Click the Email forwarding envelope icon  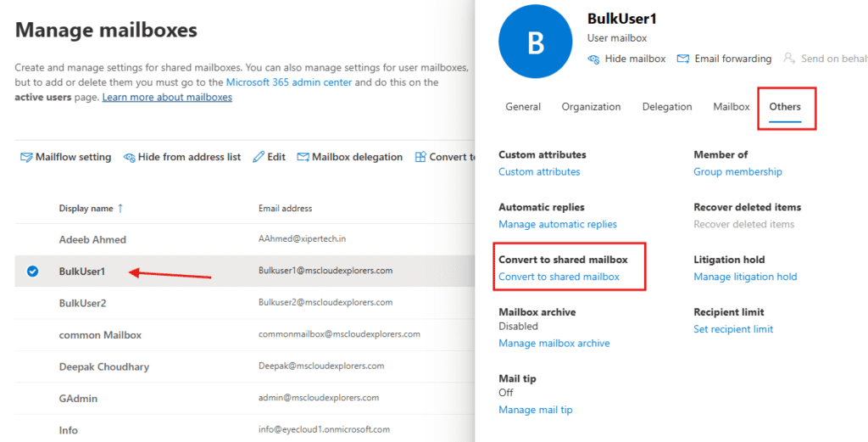[684, 59]
